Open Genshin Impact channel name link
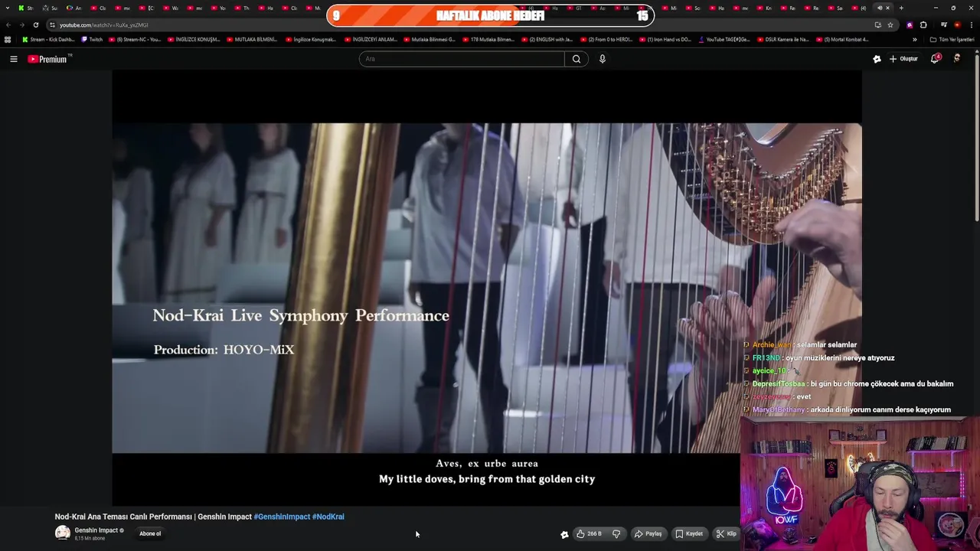 coord(96,530)
